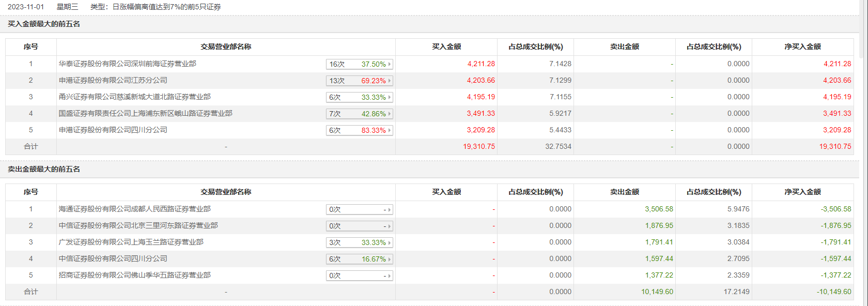868x306 pixels.
Task: Click 中信证券北京三里河东路营业部 link
Action: [x=138, y=226]
